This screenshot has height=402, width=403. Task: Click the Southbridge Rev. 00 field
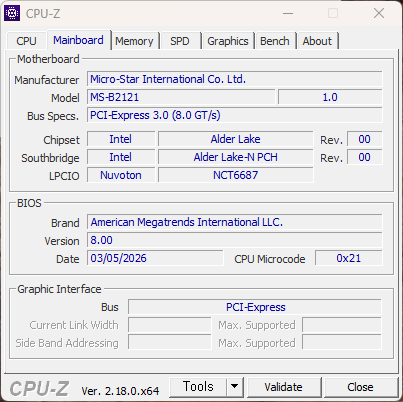pyautogui.click(x=365, y=157)
